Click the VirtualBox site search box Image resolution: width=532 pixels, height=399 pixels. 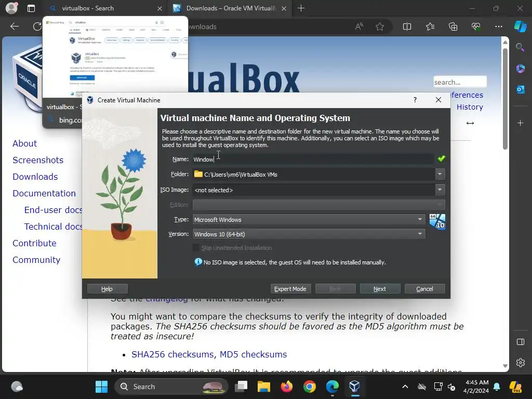click(x=460, y=82)
